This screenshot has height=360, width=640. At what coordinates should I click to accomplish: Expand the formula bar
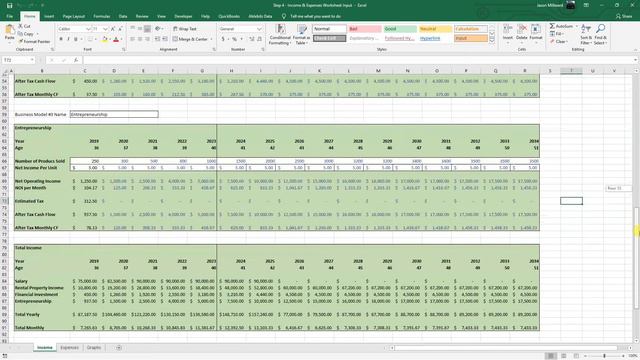tap(636, 60)
